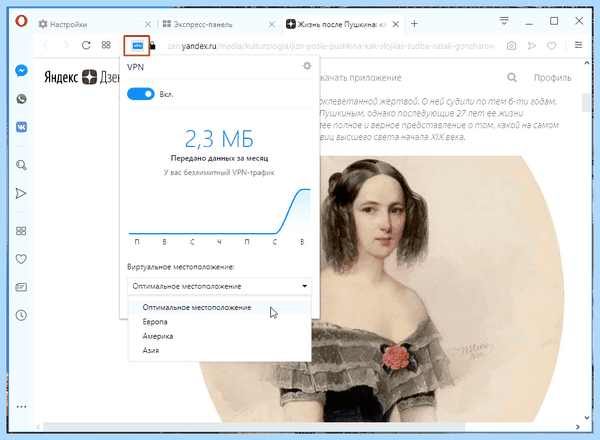Image resolution: width=600 pixels, height=440 pixels.
Task: Click the vertical scrollbar up arrow
Action: click(587, 63)
